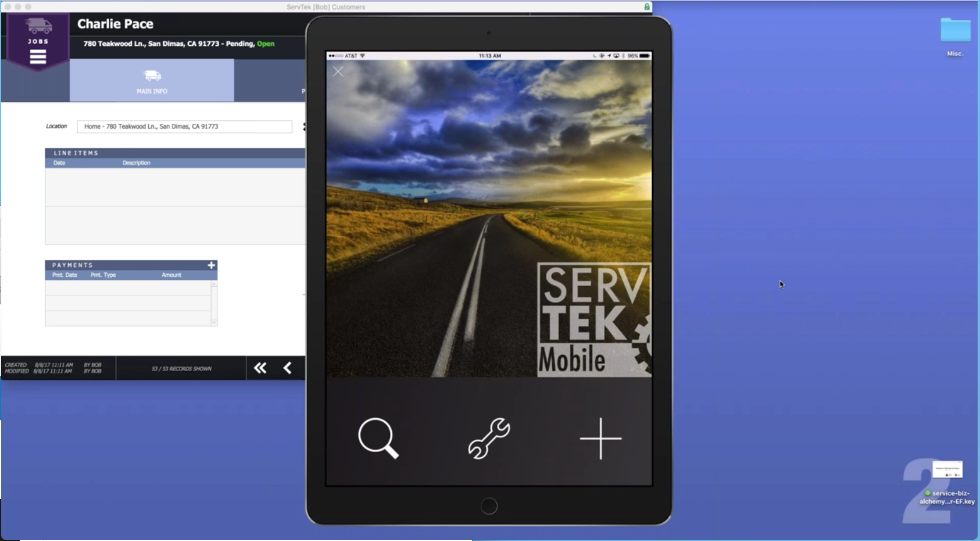The height and width of the screenshot is (541, 980).
Task: Click the '53 / 53 Records Shown' text
Action: tap(181, 369)
